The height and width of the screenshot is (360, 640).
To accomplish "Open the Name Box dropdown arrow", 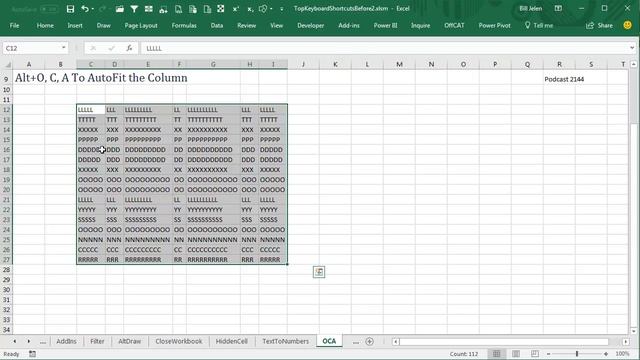I will pyautogui.click(x=64, y=48).
